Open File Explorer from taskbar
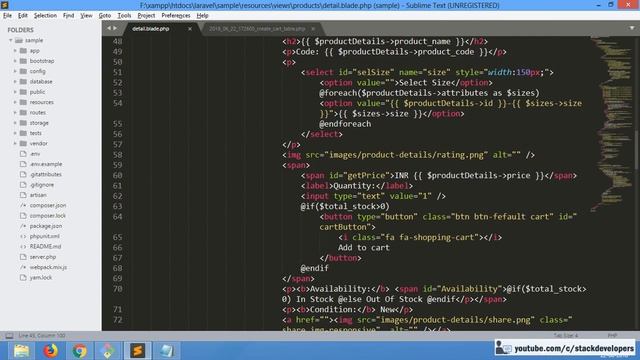Screen dimensions: 640x360 coord(21,351)
